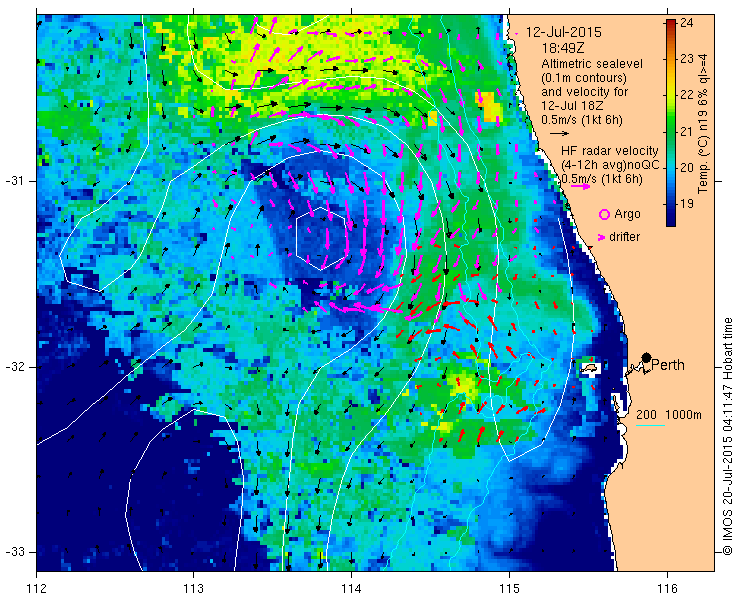This screenshot has height=600, width=740.
Task: Click the temperature color bar
Action: tap(671, 123)
